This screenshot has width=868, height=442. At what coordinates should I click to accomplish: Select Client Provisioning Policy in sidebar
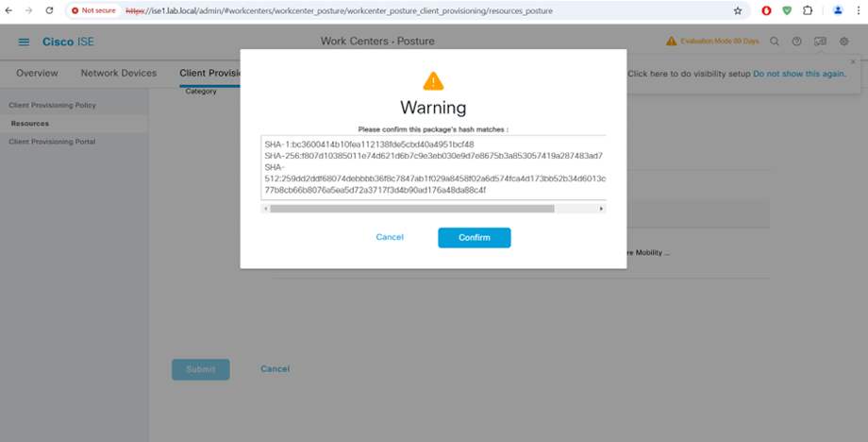[x=52, y=105]
